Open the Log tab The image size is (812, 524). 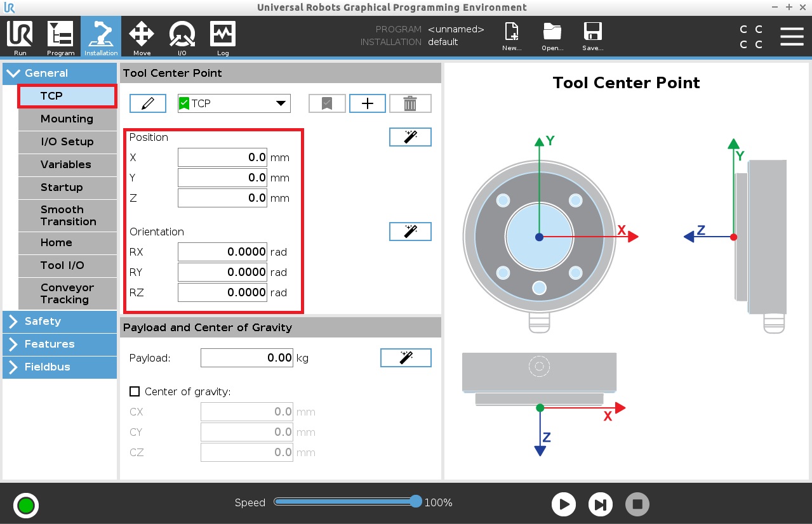pos(223,37)
